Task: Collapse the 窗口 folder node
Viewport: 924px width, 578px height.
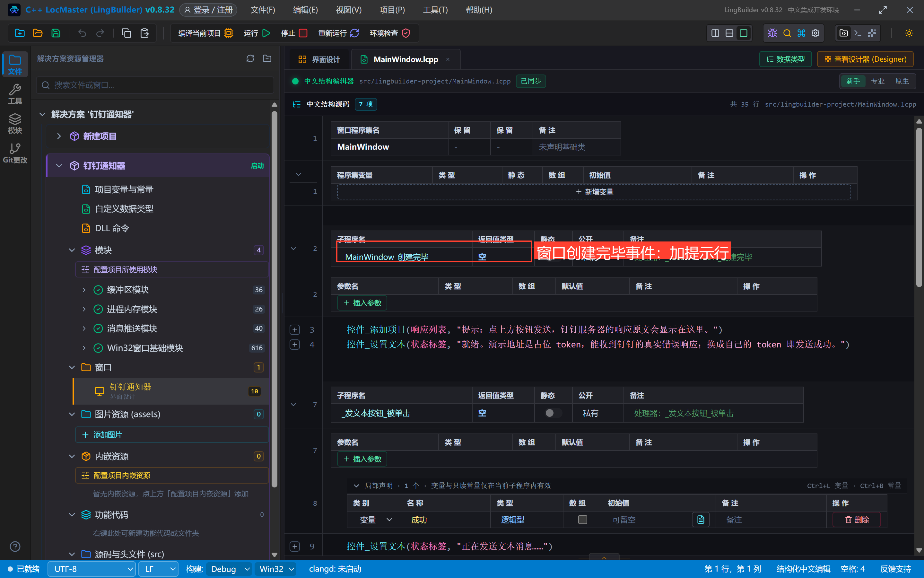Action: (x=72, y=367)
